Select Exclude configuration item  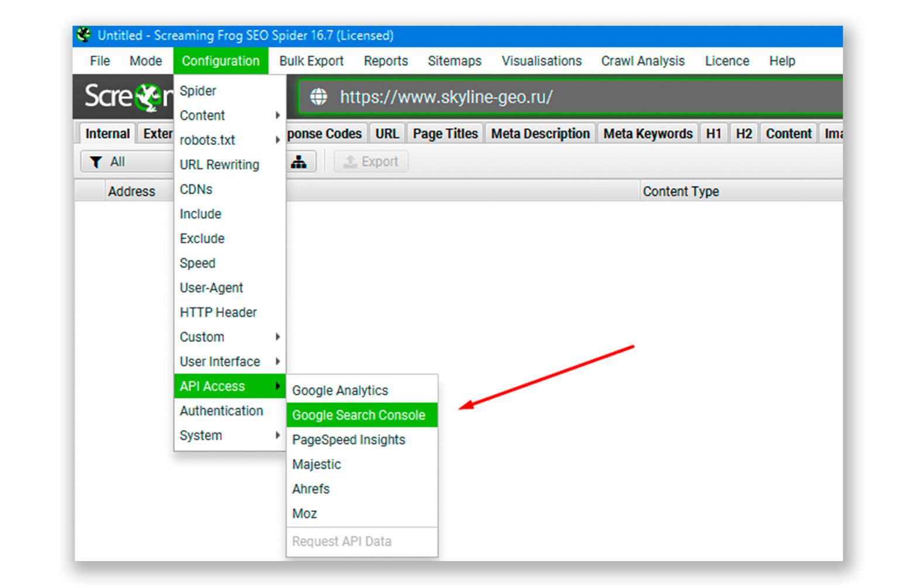coord(230,238)
